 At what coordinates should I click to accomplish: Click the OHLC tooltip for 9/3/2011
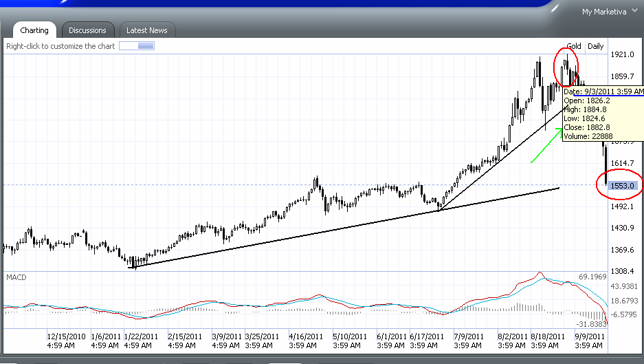(x=603, y=114)
